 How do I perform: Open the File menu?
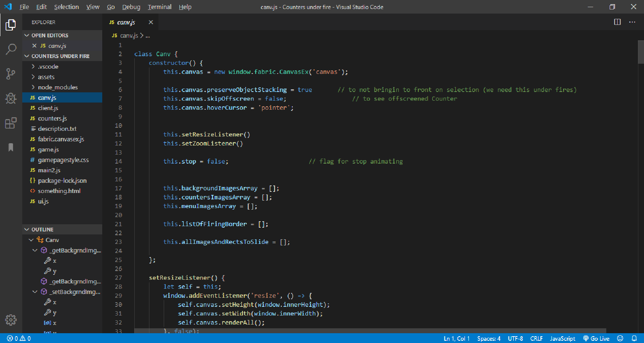click(24, 7)
